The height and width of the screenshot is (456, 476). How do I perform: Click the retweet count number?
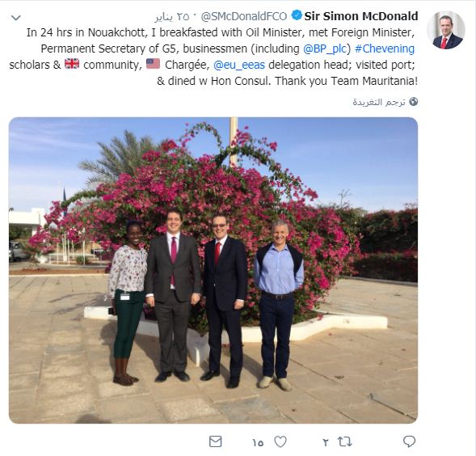click(326, 442)
